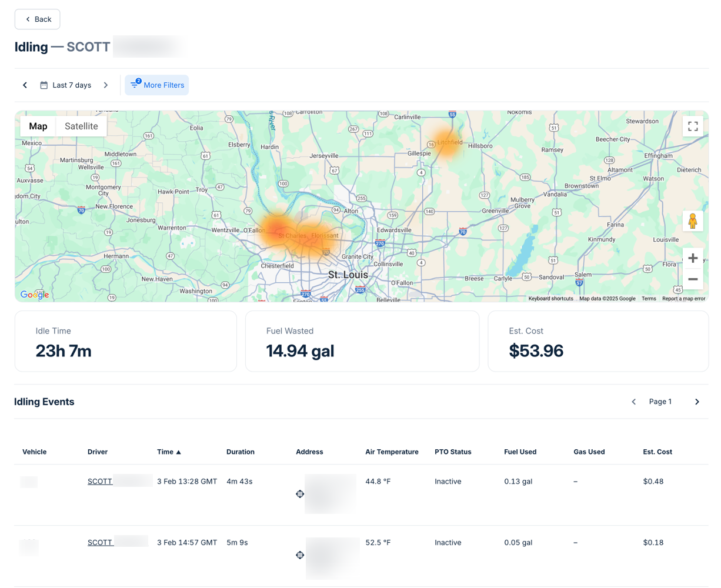Click the Back button
This screenshot has width=721, height=588.
coord(37,19)
